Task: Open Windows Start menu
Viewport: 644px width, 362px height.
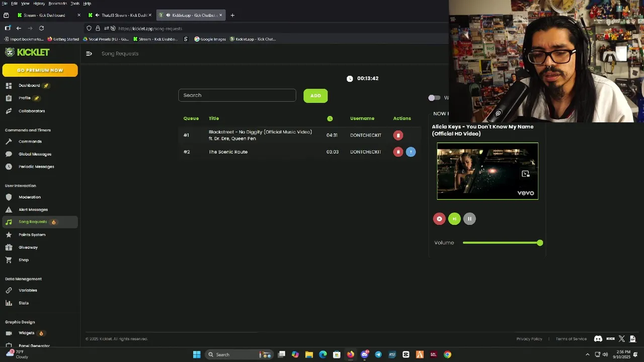Action: pos(197,354)
